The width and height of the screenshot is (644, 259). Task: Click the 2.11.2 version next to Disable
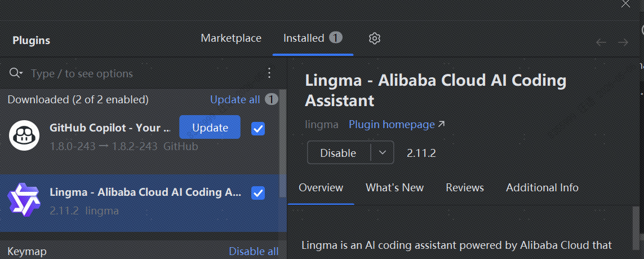[x=421, y=153]
